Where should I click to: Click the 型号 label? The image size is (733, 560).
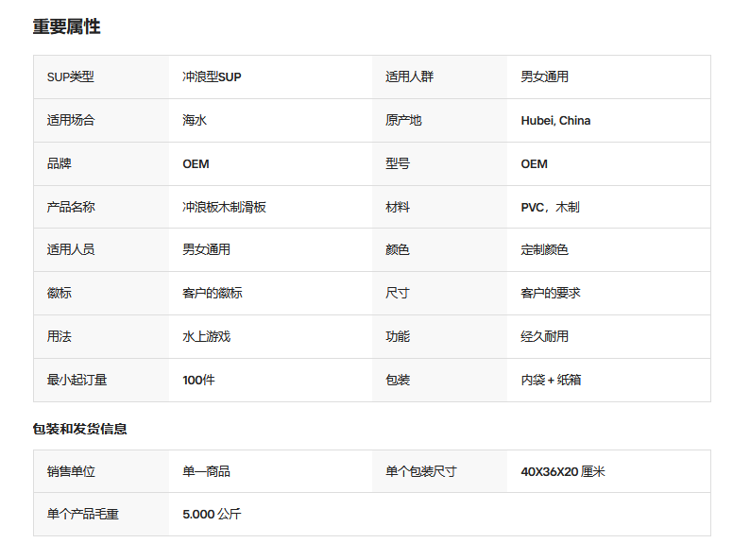click(x=398, y=164)
